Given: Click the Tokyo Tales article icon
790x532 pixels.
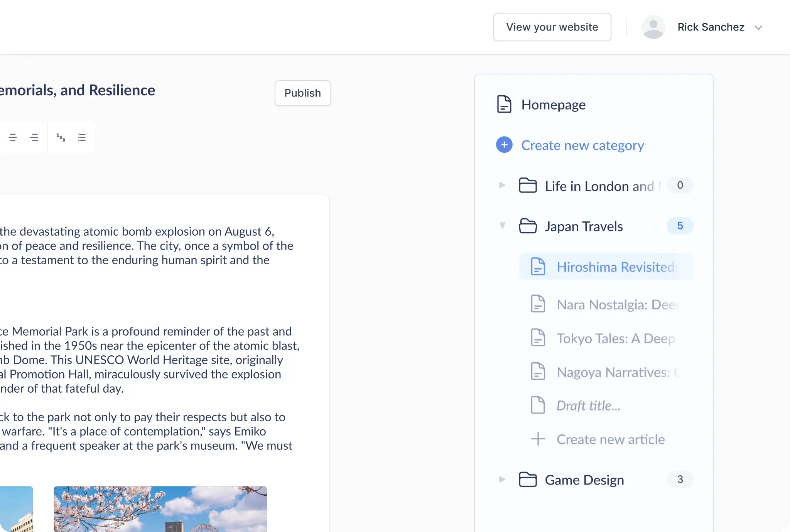Looking at the screenshot, I should (x=538, y=338).
